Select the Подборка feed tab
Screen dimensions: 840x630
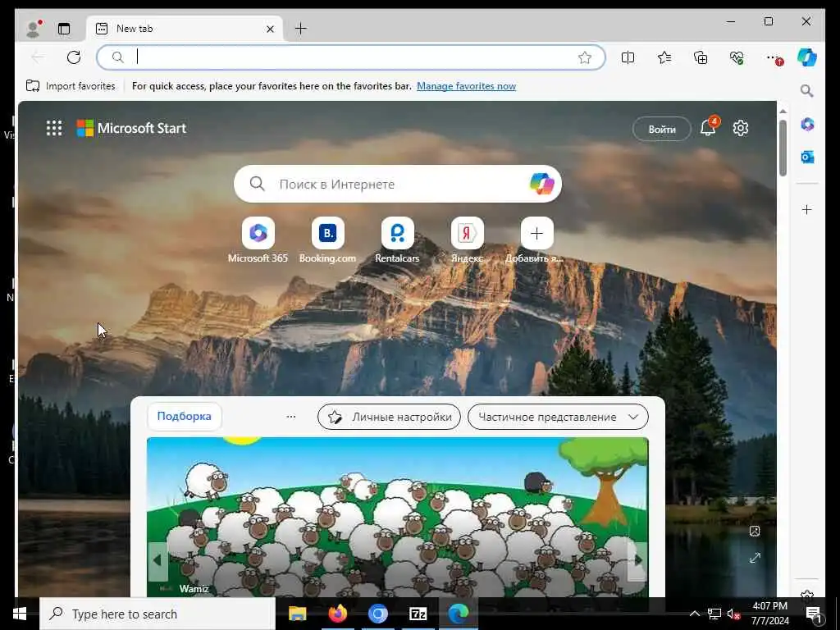point(185,416)
